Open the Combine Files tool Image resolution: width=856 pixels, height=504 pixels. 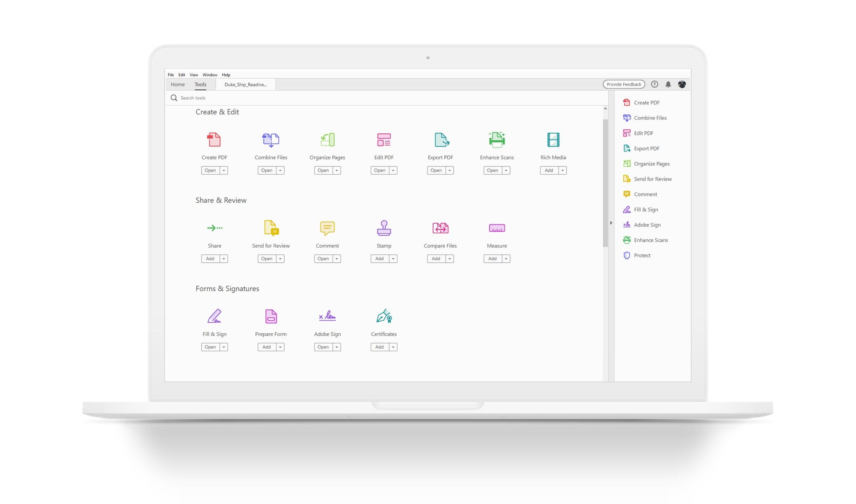click(267, 170)
